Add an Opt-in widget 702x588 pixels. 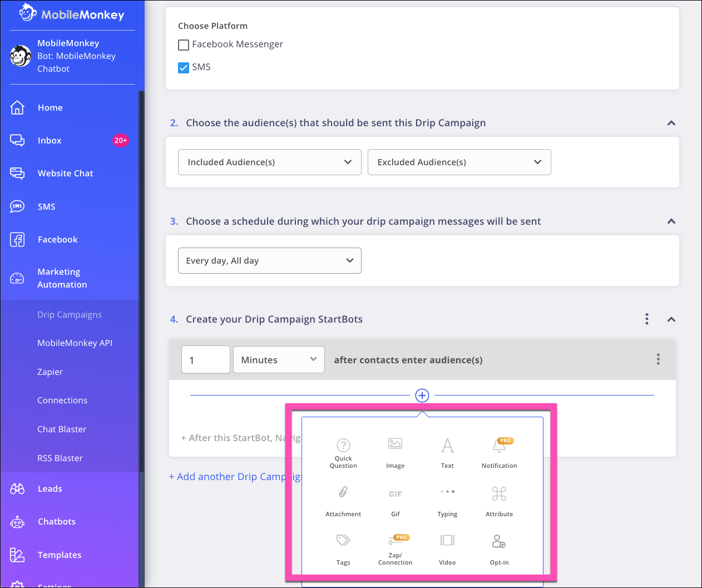click(x=499, y=550)
